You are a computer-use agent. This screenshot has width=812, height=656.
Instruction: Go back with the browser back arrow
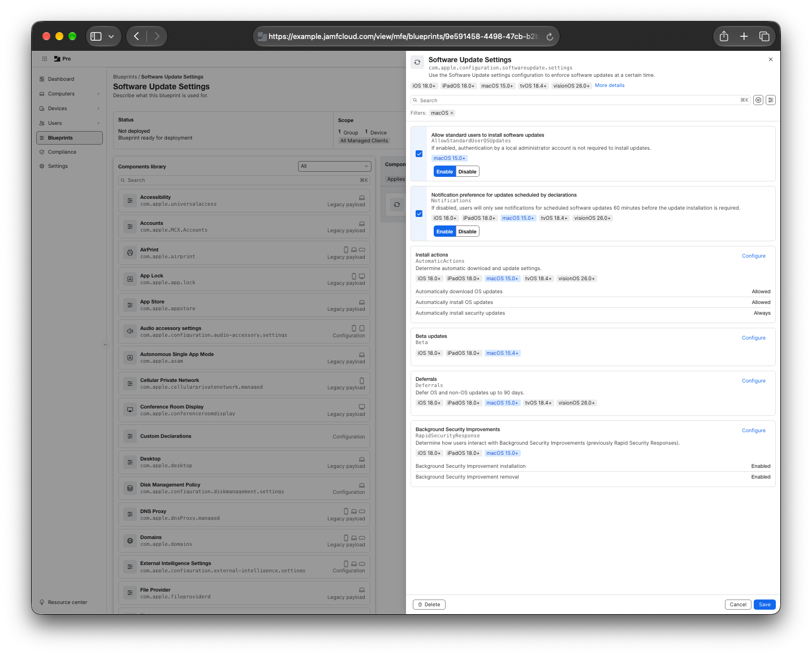point(136,36)
